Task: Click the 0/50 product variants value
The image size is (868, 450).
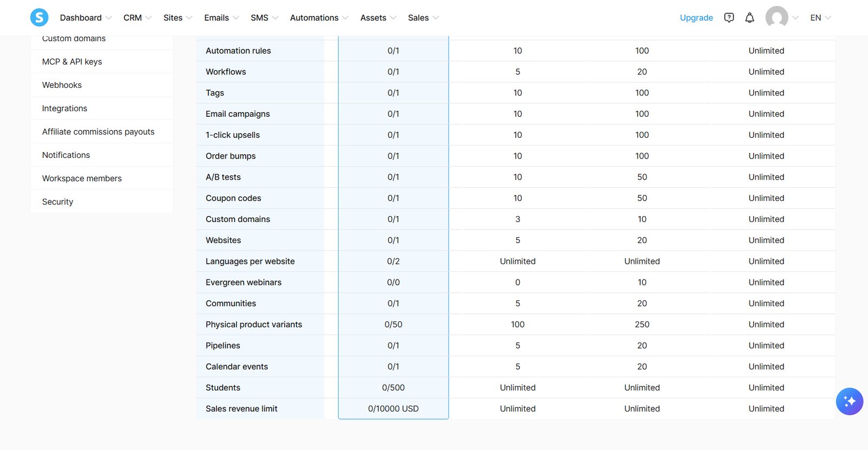Action: point(393,325)
